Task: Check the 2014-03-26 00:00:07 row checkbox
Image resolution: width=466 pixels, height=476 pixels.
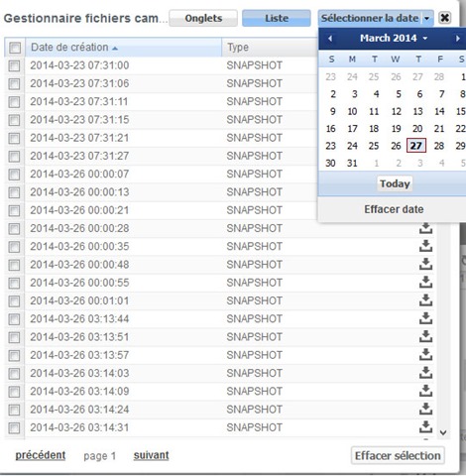Action: pyautogui.click(x=14, y=175)
